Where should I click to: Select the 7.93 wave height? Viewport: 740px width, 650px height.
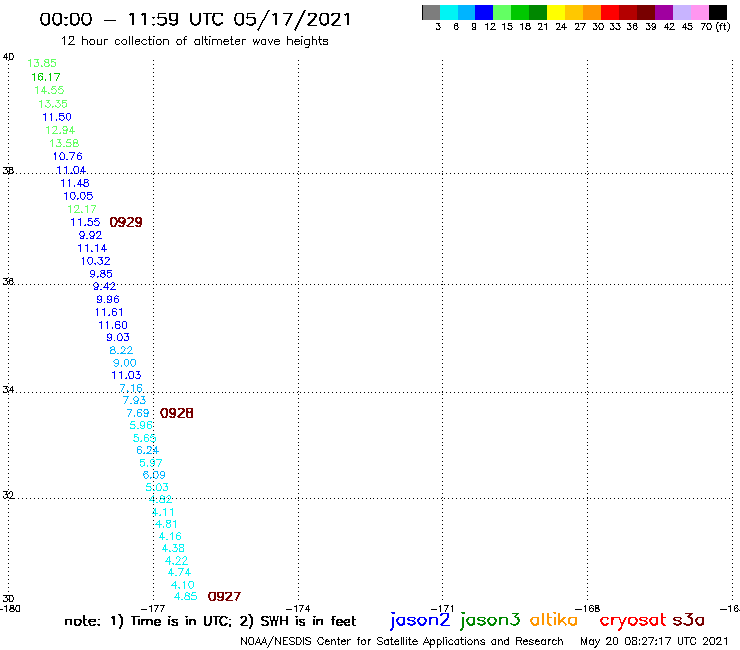pos(135,400)
